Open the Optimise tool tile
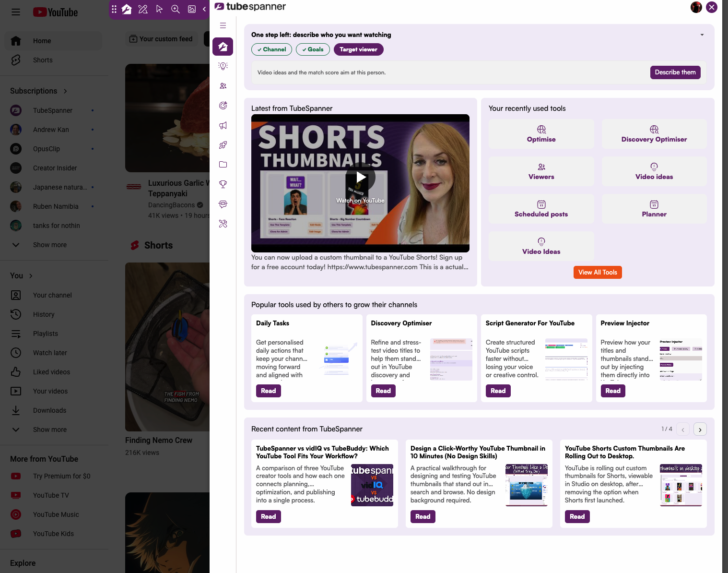 [x=541, y=134]
